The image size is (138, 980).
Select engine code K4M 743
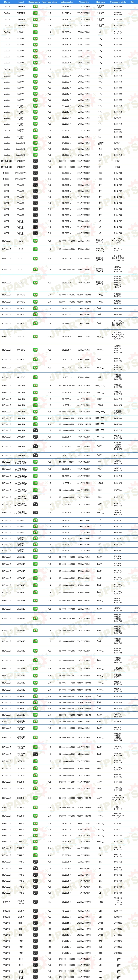pyautogui.click(x=118, y=842)
